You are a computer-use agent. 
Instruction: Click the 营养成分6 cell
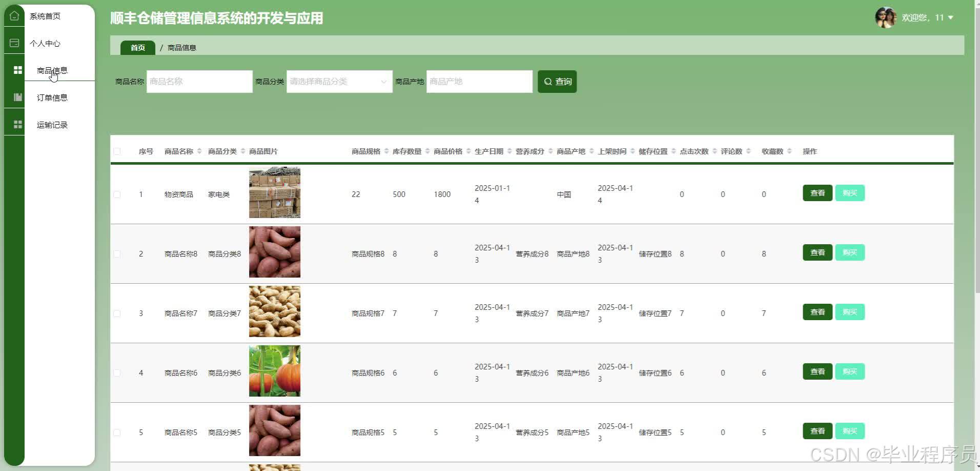pyautogui.click(x=532, y=373)
